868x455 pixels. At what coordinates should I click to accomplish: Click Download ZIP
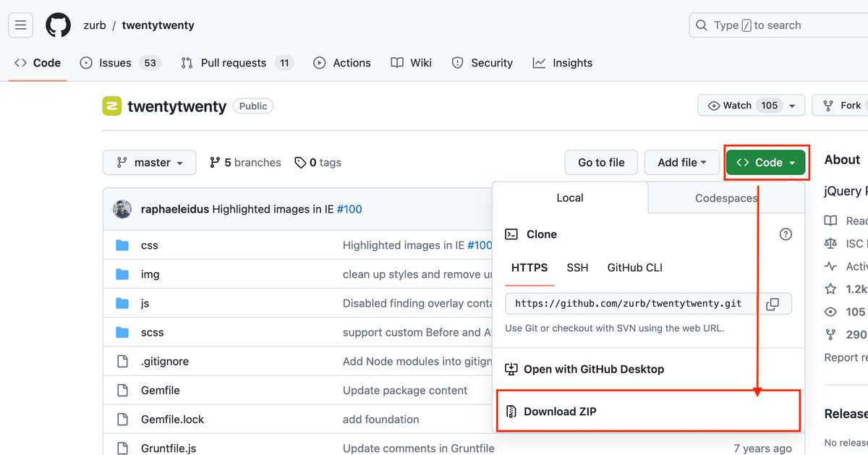pyautogui.click(x=649, y=411)
